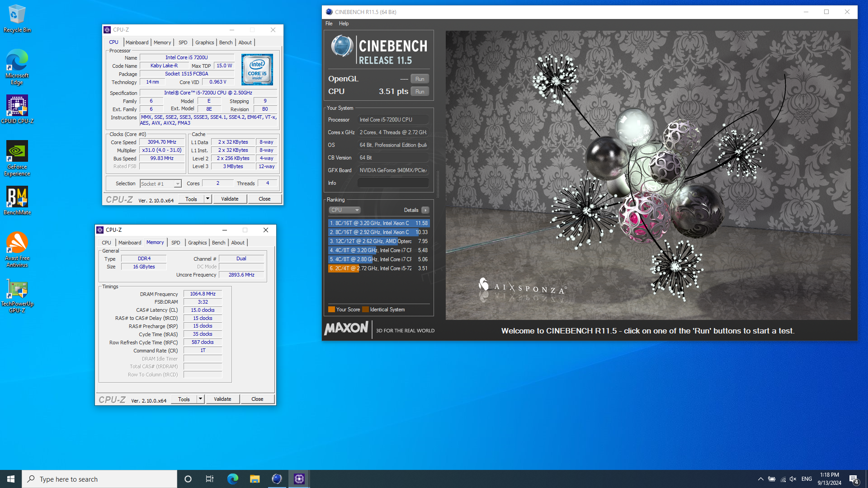
Task: Expand Tools arrow in bottom CPU-Z window
Action: 200,399
